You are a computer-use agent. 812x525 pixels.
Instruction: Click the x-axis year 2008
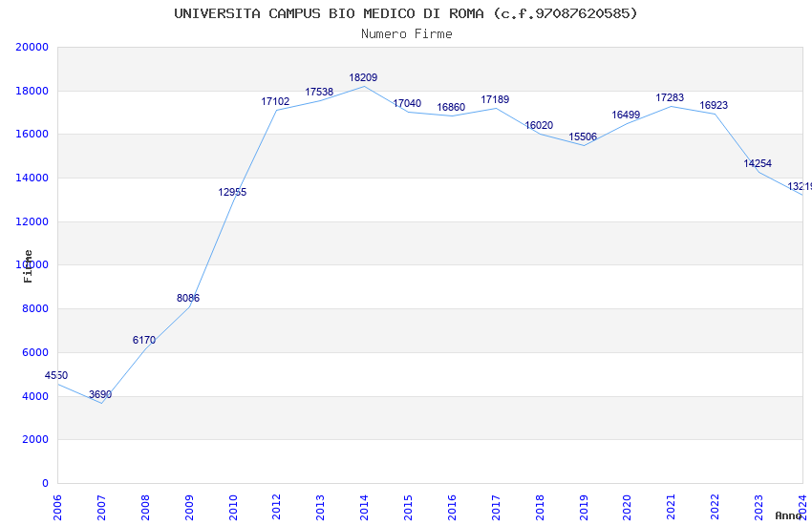tap(145, 508)
